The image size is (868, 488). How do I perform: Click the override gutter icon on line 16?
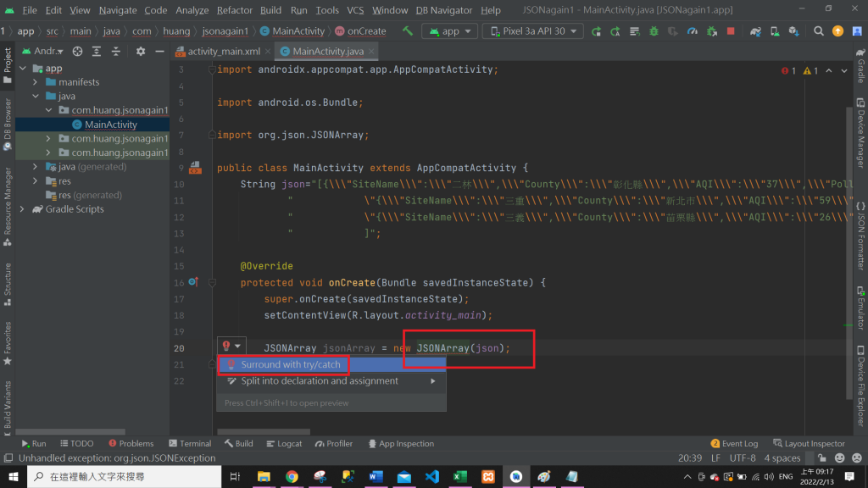[193, 282]
